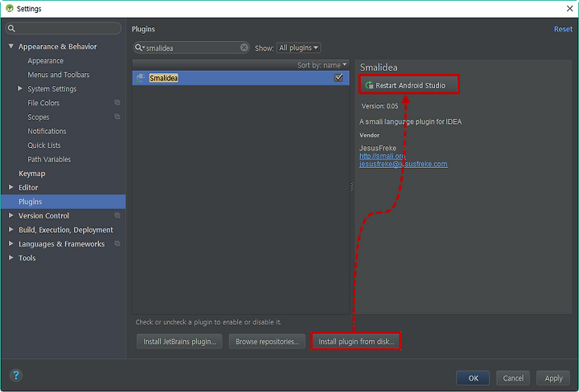579x392 pixels.
Task: Click Install JetBrains plugin button
Action: click(x=179, y=341)
